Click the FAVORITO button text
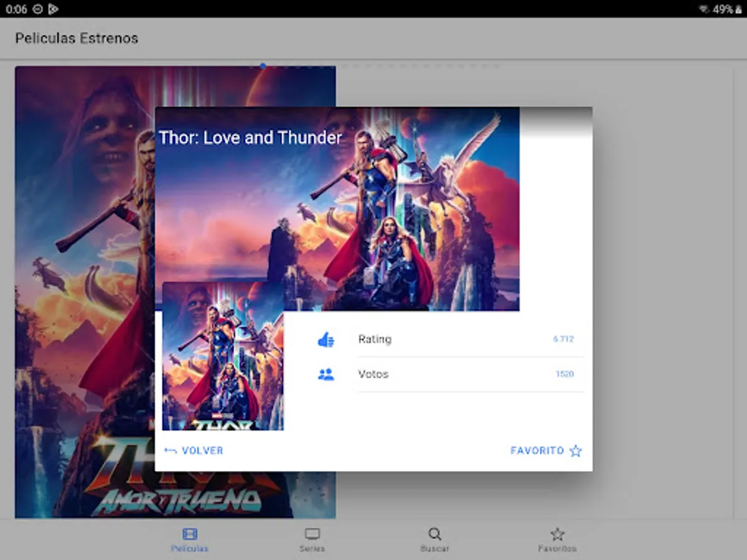 537,451
